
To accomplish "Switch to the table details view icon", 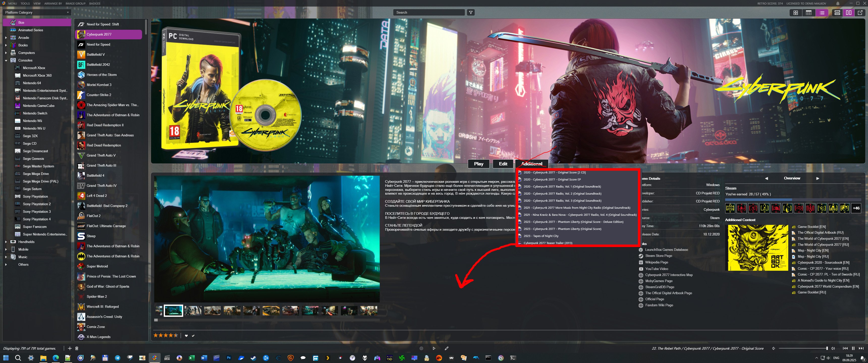I will 808,12.
